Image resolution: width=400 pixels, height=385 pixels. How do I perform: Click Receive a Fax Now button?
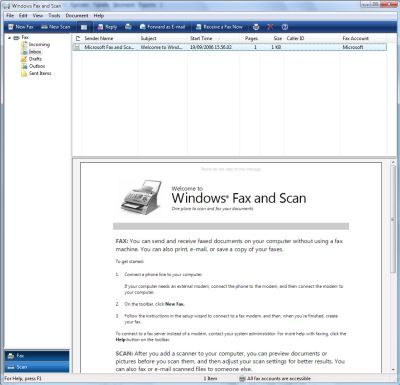click(219, 27)
